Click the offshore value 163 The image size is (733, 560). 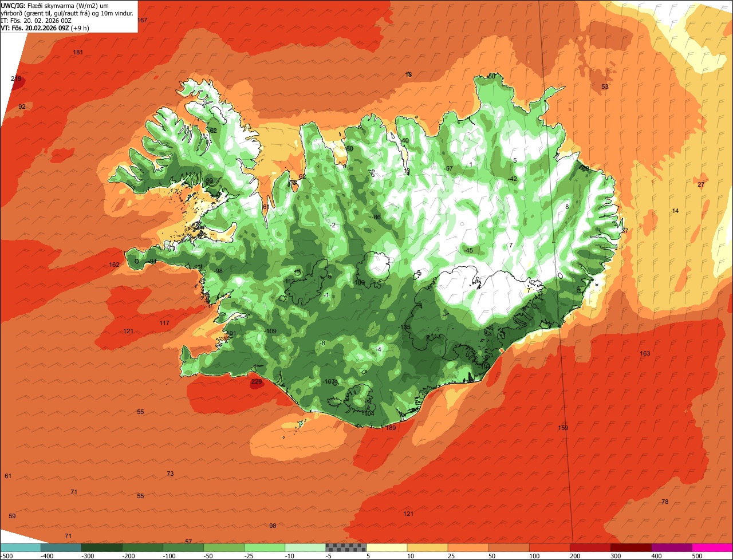(645, 354)
